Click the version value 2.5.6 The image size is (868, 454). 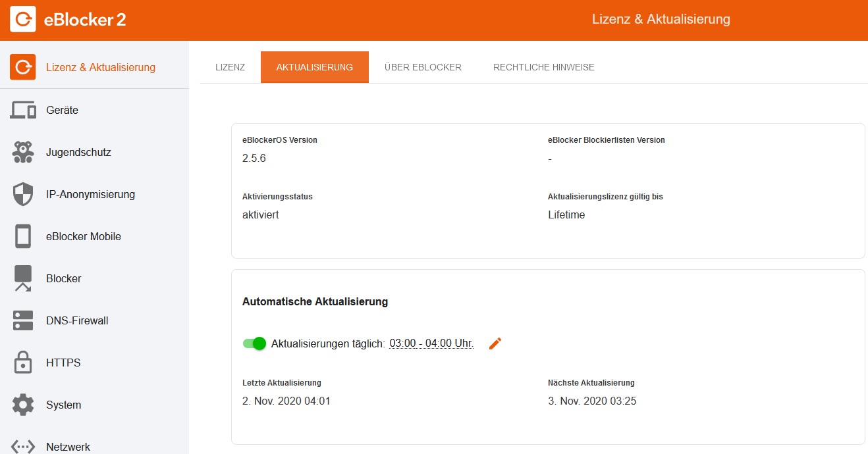254,159
